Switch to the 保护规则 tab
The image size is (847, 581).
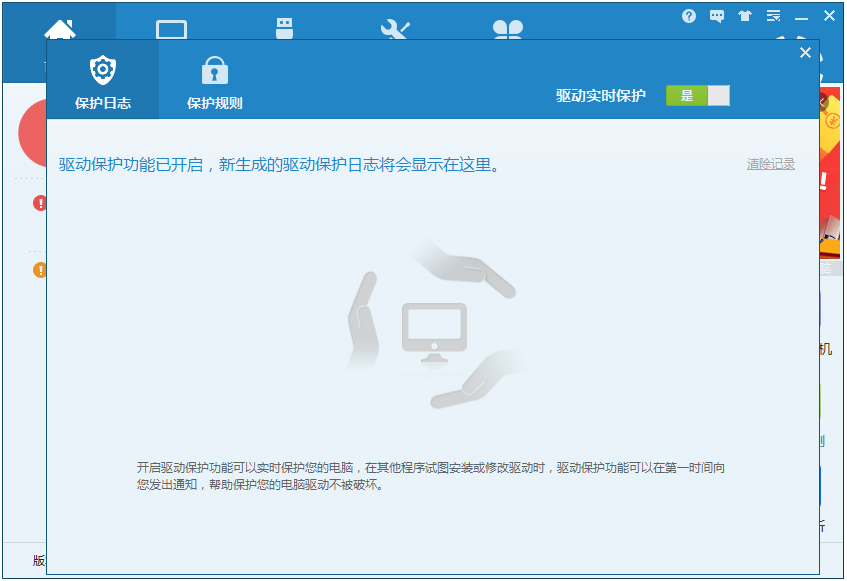[x=214, y=79]
